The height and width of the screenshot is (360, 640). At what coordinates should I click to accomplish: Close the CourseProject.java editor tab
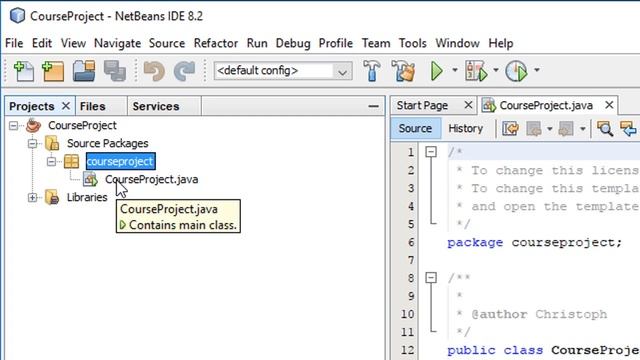coord(609,105)
